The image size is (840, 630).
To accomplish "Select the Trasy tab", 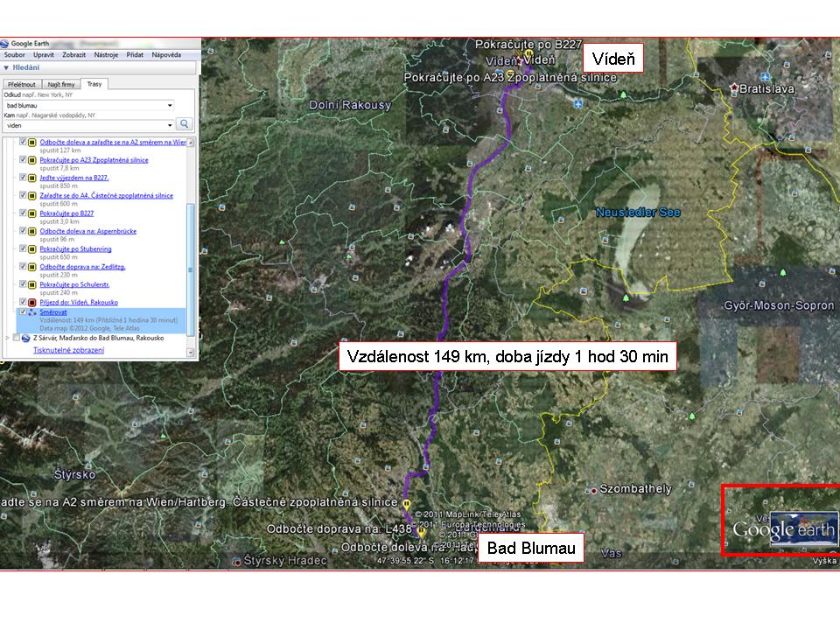I will [94, 84].
